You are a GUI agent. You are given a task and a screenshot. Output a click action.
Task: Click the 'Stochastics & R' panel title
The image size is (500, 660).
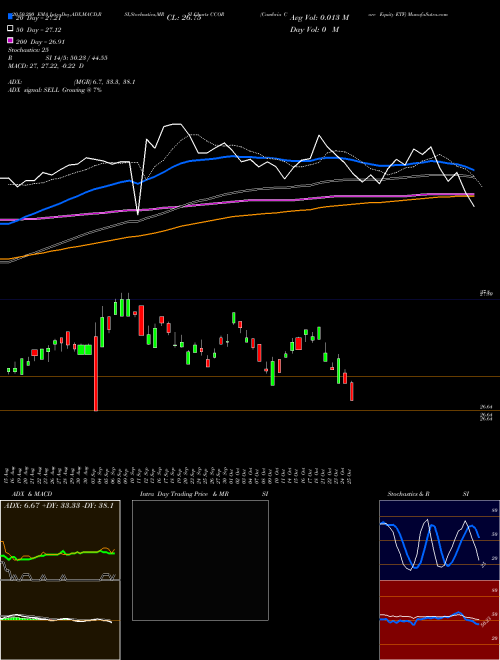click(408, 494)
